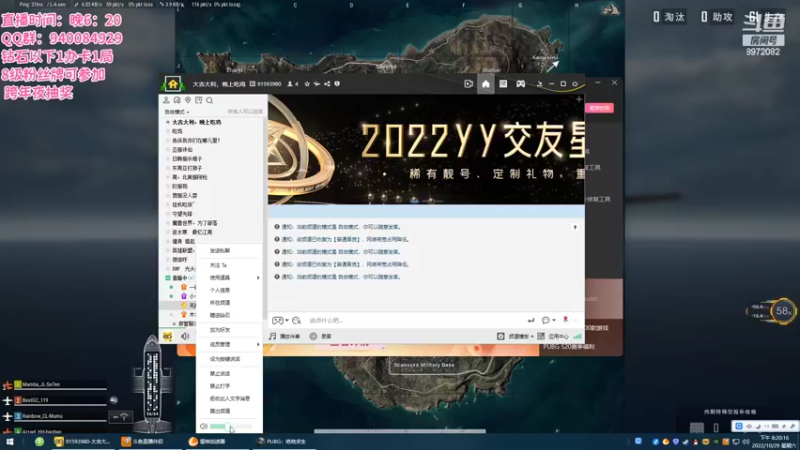
Task: Favorite the channel with the star icon
Action: pyautogui.click(x=307, y=84)
